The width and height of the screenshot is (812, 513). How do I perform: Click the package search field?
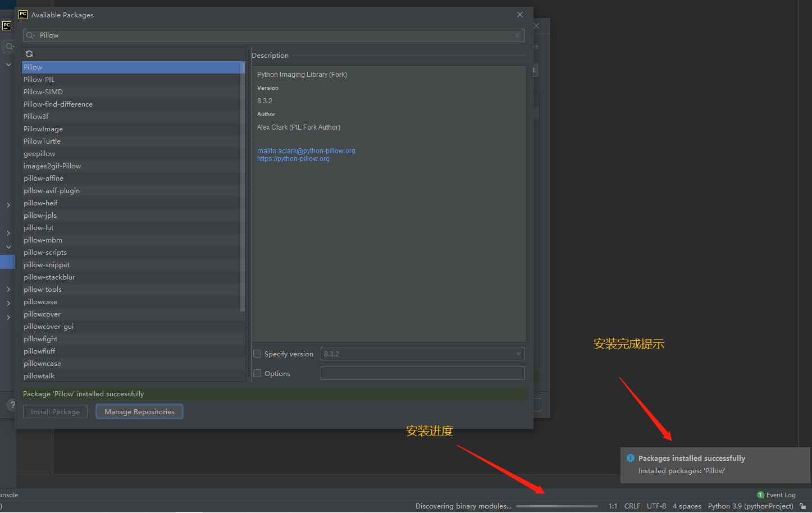274,35
